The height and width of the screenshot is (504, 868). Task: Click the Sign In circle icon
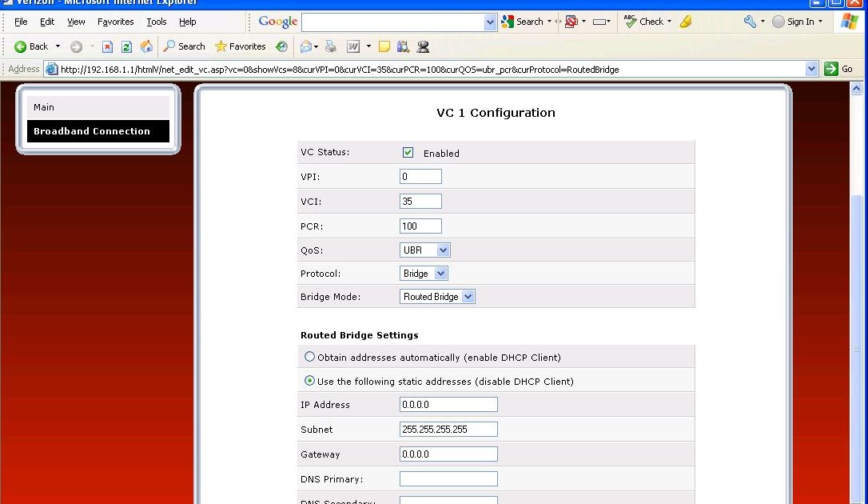[778, 22]
